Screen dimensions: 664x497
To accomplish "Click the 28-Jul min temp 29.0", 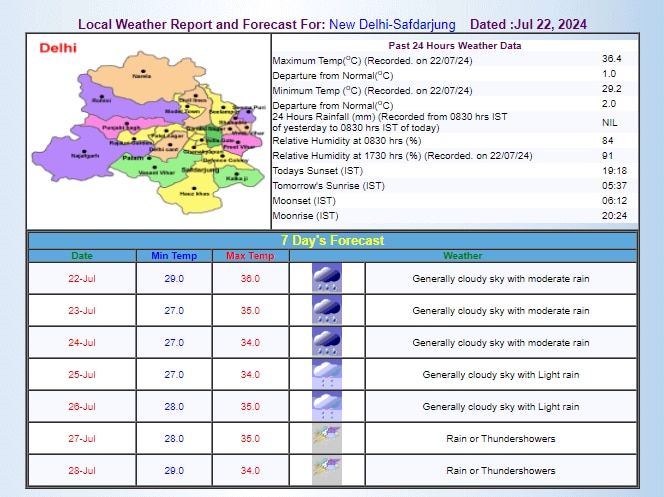I will (x=174, y=470).
